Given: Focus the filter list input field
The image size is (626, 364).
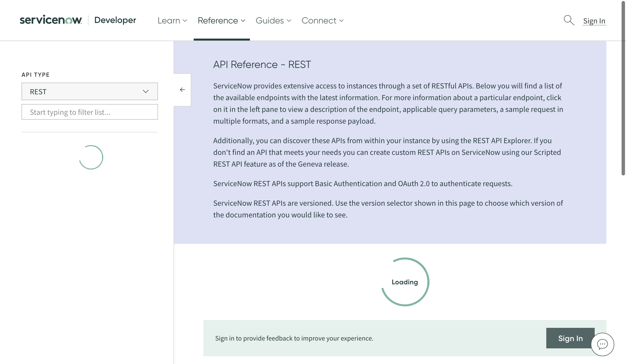Looking at the screenshot, I should (89, 112).
